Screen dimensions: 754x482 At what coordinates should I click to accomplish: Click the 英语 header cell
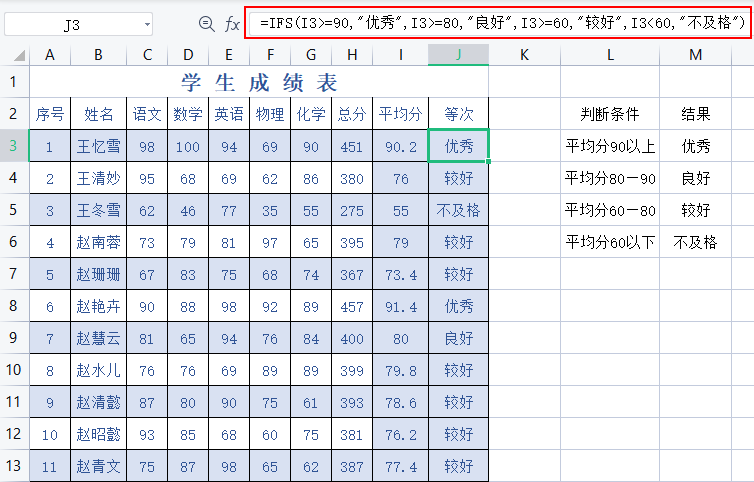point(229,114)
